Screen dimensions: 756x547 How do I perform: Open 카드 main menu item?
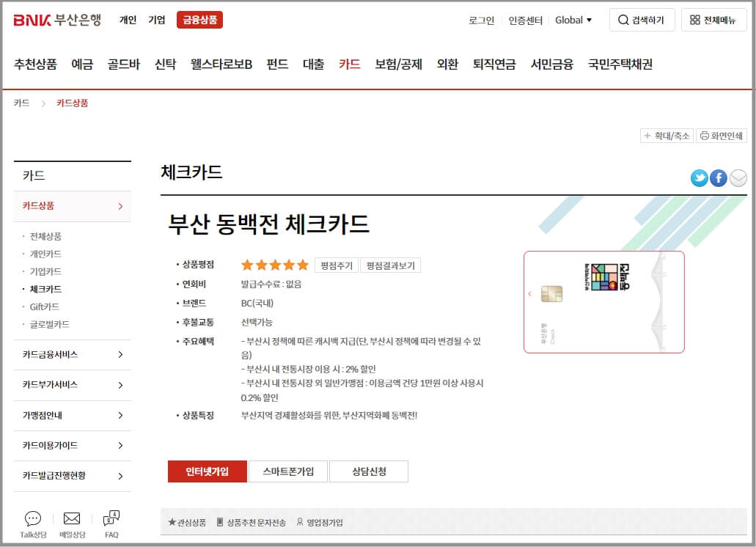pyautogui.click(x=350, y=64)
